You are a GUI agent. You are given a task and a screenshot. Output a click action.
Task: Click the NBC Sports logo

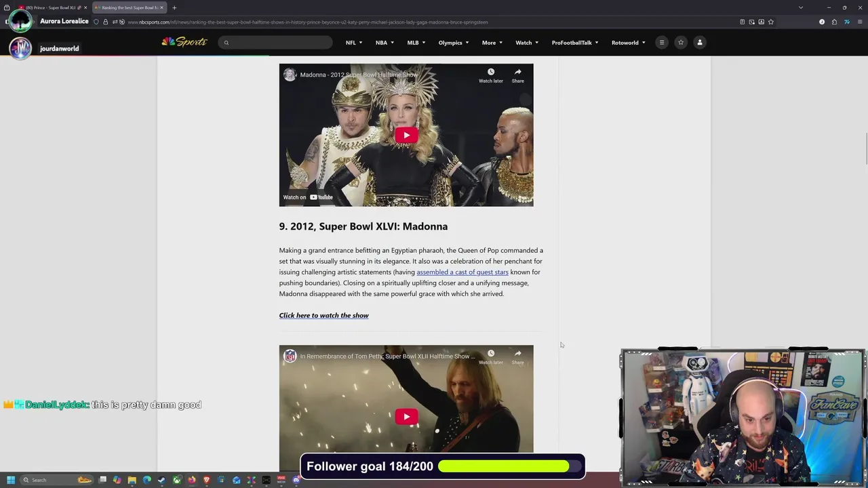(x=184, y=42)
